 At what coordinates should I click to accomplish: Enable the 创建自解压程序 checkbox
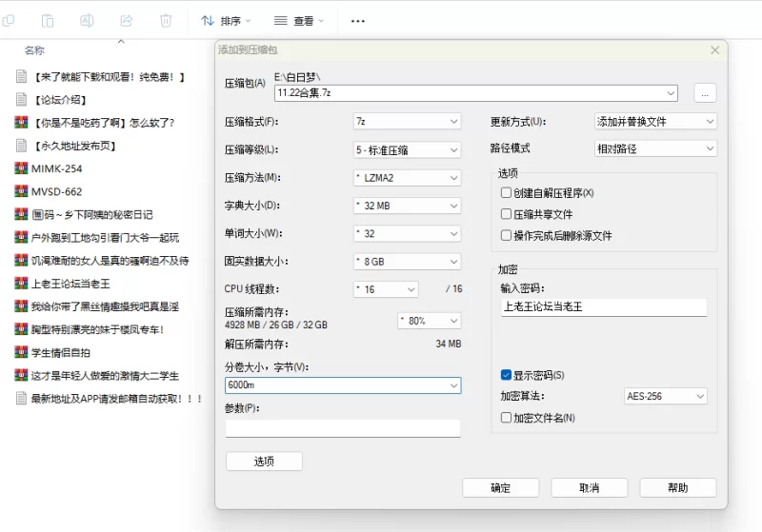(x=506, y=193)
